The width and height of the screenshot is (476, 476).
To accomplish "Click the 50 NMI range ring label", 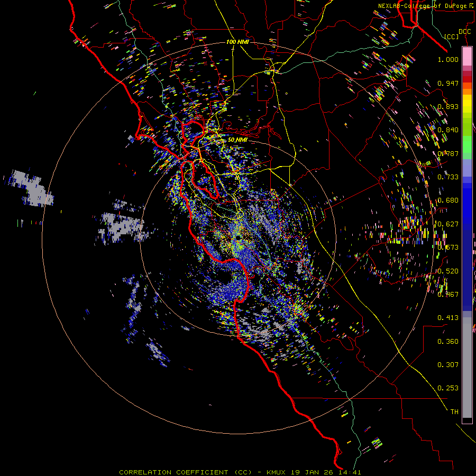I will pos(237,140).
